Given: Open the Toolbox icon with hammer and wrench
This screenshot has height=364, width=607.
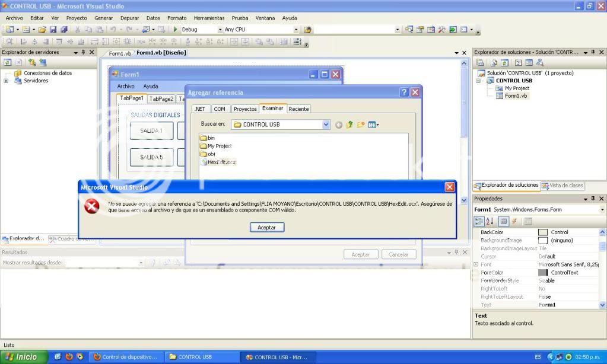Looking at the screenshot, I should (x=441, y=30).
